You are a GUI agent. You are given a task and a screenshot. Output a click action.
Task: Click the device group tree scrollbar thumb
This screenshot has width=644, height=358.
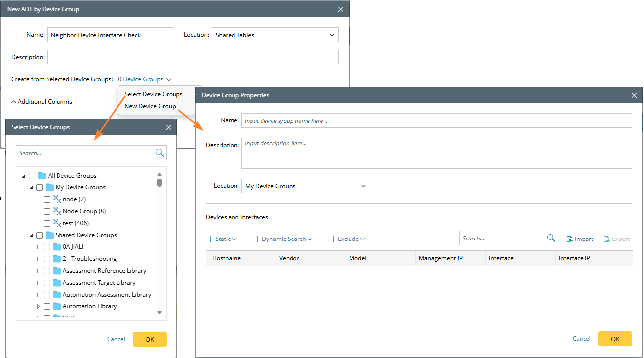tap(159, 182)
